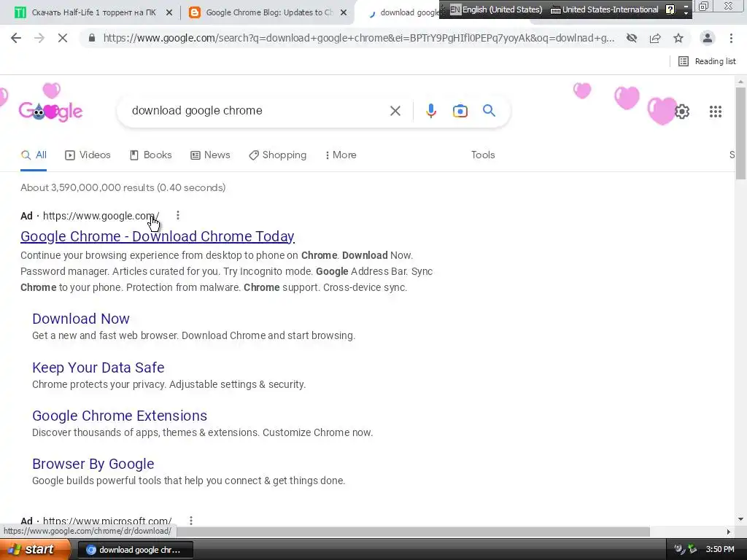
Task: Clear the search box with the X
Action: coord(395,111)
